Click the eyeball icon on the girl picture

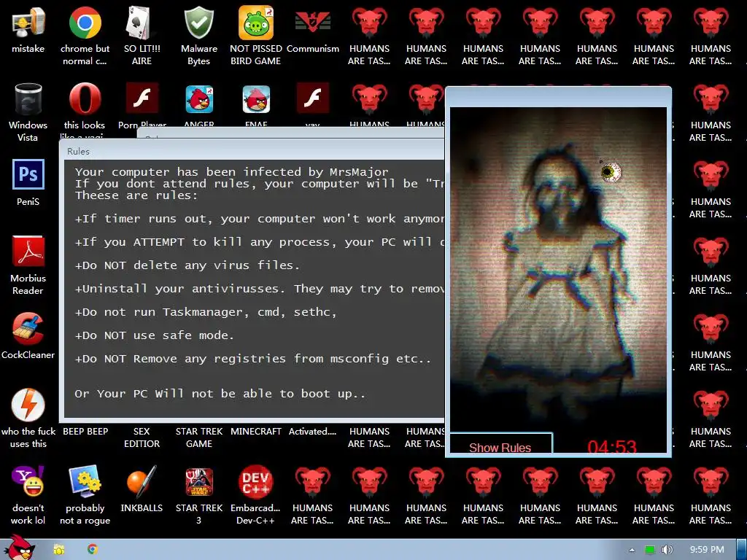tap(611, 172)
